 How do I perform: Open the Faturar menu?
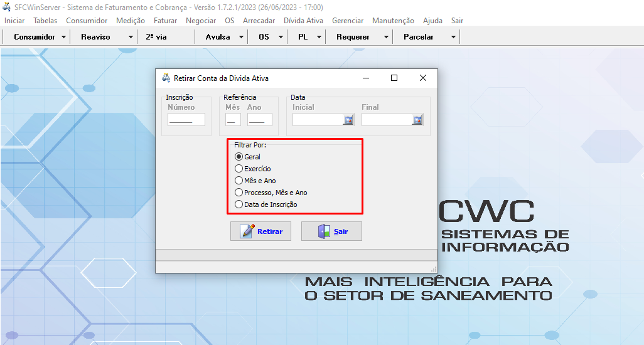point(166,21)
